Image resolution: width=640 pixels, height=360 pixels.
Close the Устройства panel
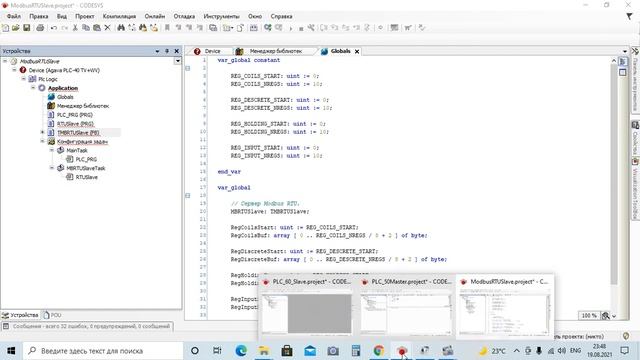click(x=176, y=51)
